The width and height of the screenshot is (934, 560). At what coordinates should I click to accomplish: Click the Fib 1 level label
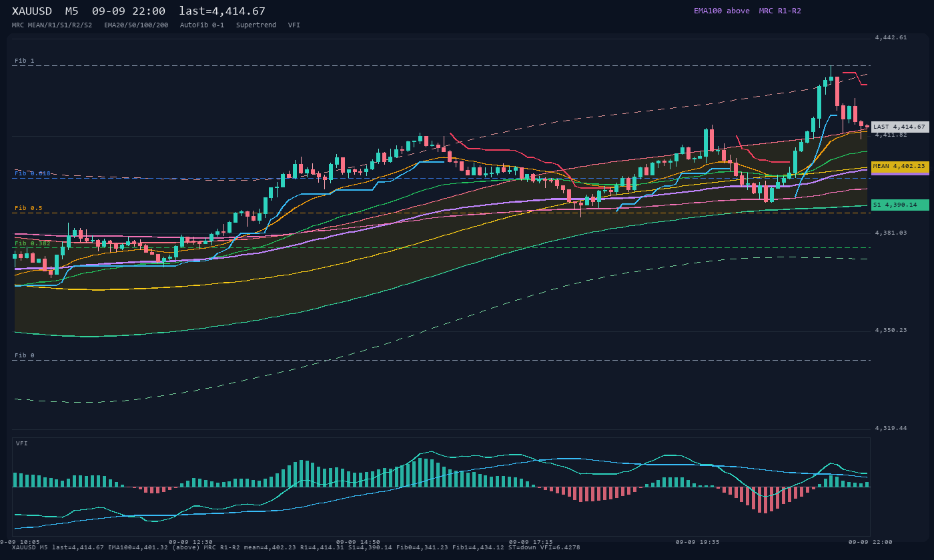click(x=25, y=61)
